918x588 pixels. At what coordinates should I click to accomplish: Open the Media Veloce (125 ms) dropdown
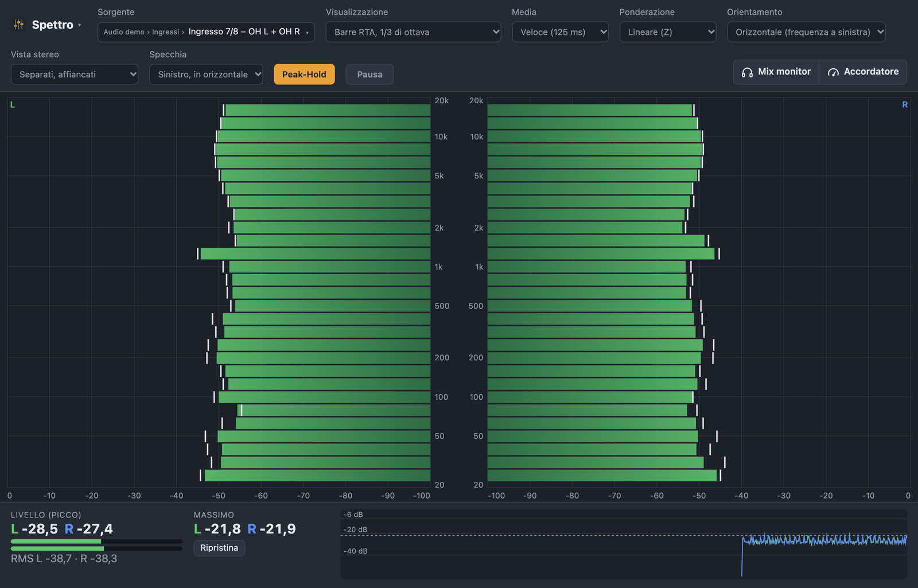click(560, 32)
